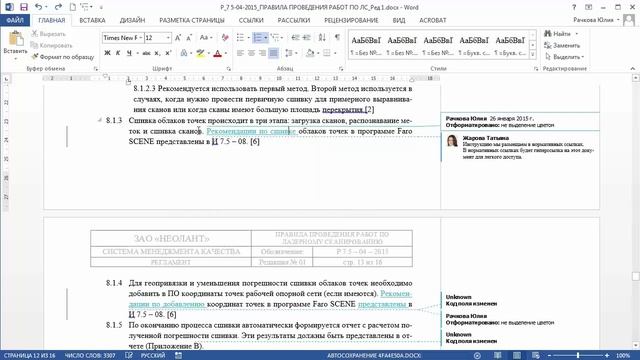The width and height of the screenshot is (640, 360).
Task: Increase font size with grow font icon
Action: tap(178, 38)
